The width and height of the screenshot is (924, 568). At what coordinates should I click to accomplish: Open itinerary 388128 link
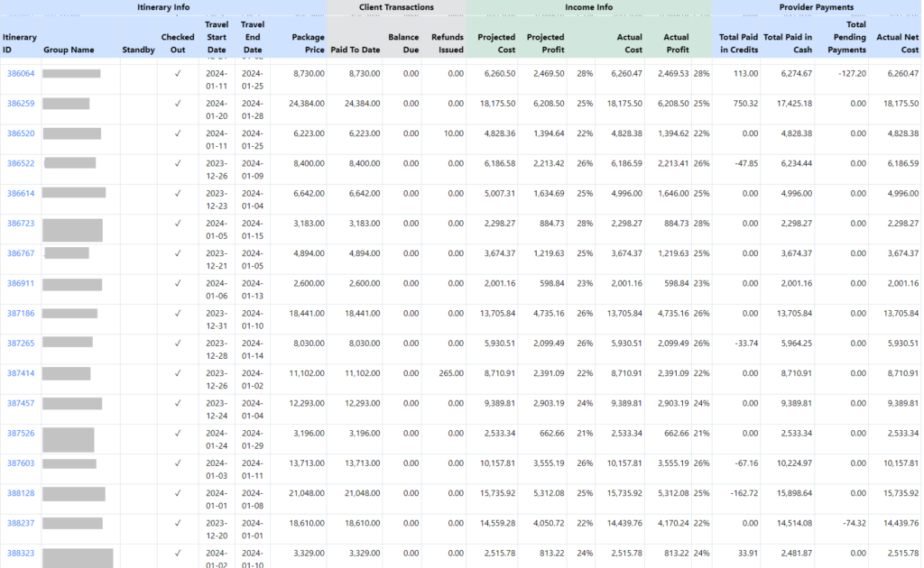pos(21,494)
